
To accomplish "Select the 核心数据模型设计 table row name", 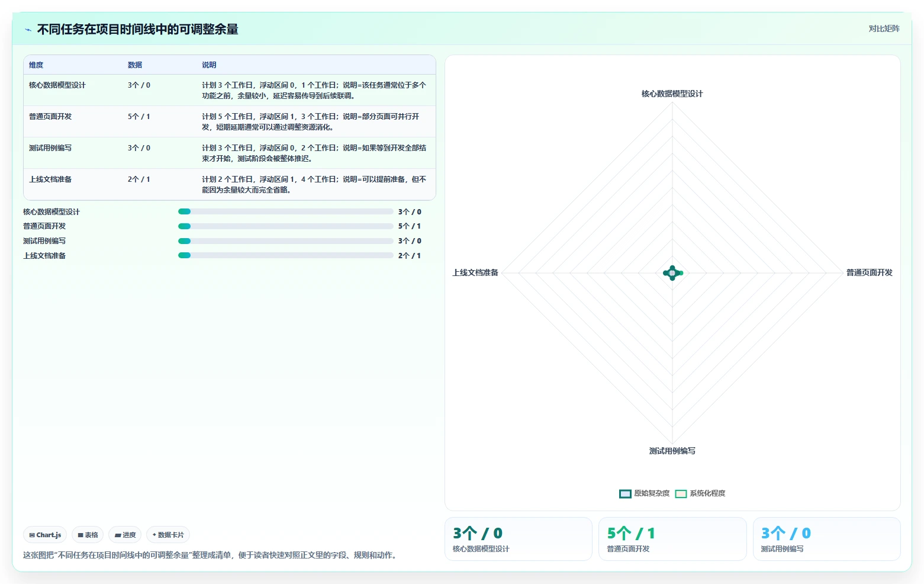I will [x=57, y=85].
